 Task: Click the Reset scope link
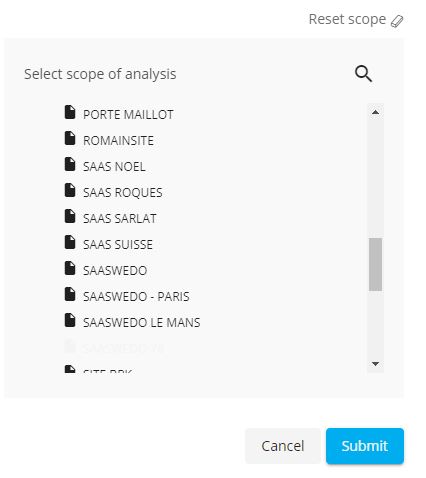pos(347,19)
